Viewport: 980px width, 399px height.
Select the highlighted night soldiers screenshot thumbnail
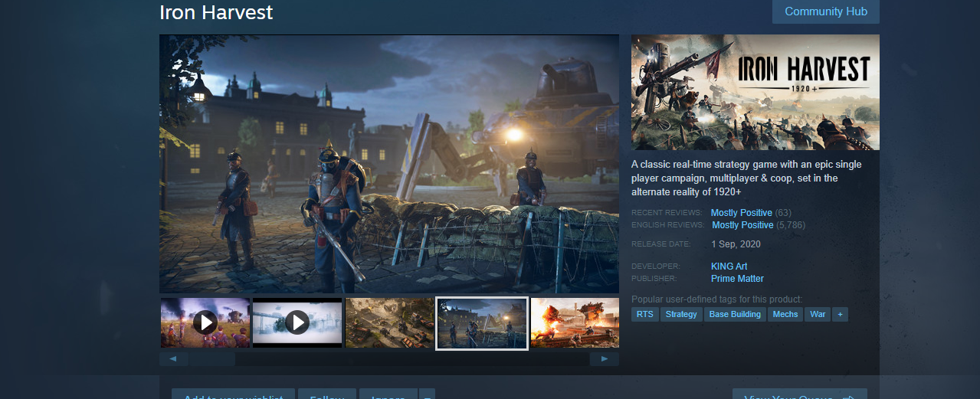(x=482, y=322)
